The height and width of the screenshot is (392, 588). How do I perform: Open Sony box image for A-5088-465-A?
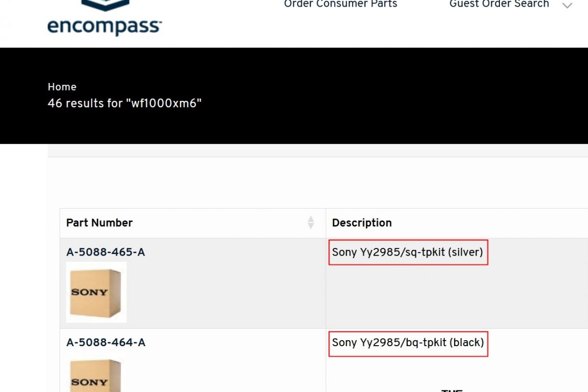click(x=96, y=292)
